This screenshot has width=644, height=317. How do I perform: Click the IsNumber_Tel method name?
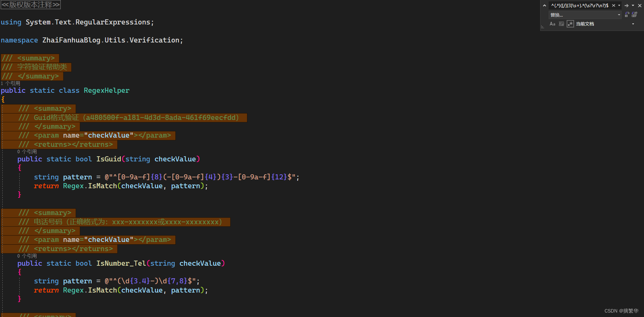coord(121,263)
